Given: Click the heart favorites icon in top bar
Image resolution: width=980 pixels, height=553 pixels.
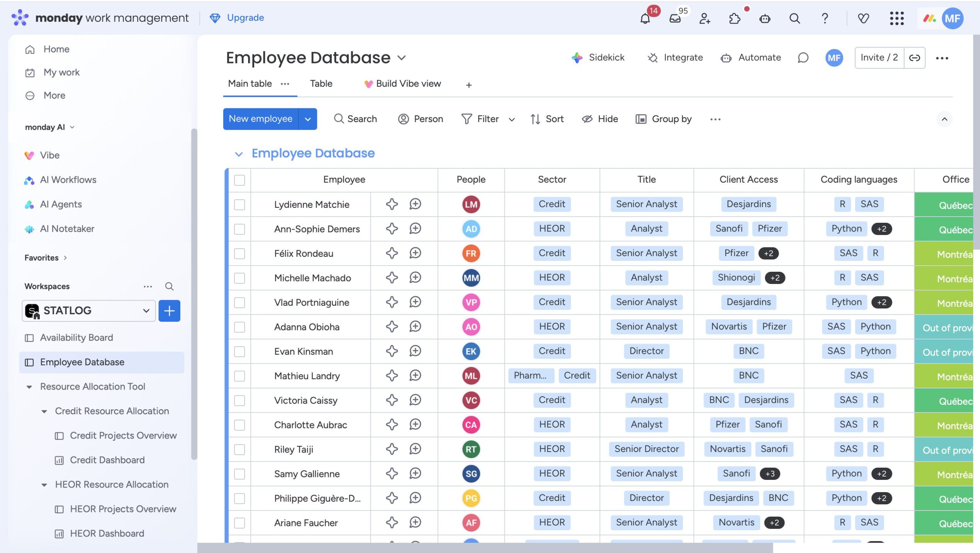Looking at the screenshot, I should (863, 18).
